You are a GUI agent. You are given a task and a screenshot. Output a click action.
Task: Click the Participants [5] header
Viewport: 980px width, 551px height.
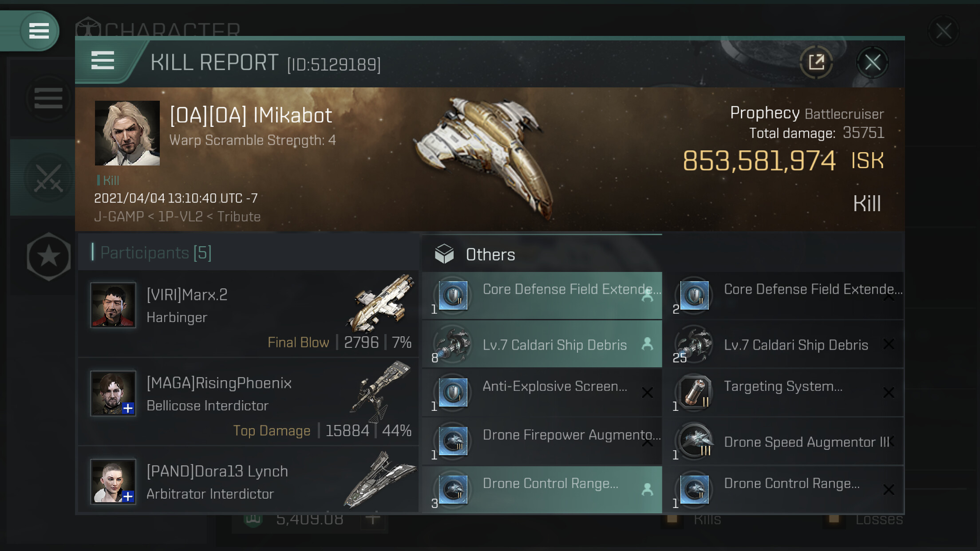[x=156, y=252]
